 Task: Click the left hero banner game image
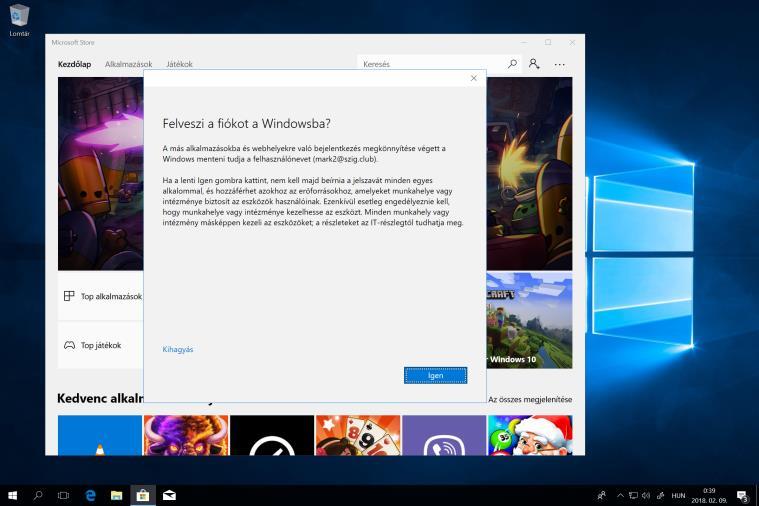click(x=101, y=174)
